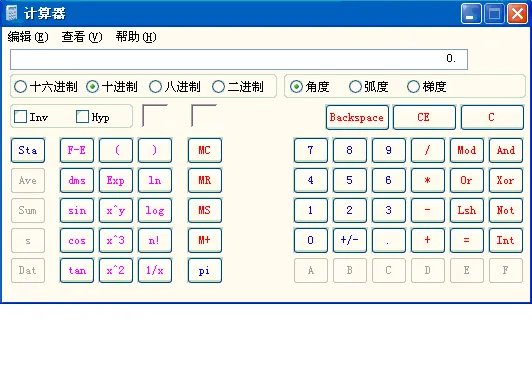The image size is (532, 384).
Task: Open the 查看(V) menu
Action: pos(82,37)
